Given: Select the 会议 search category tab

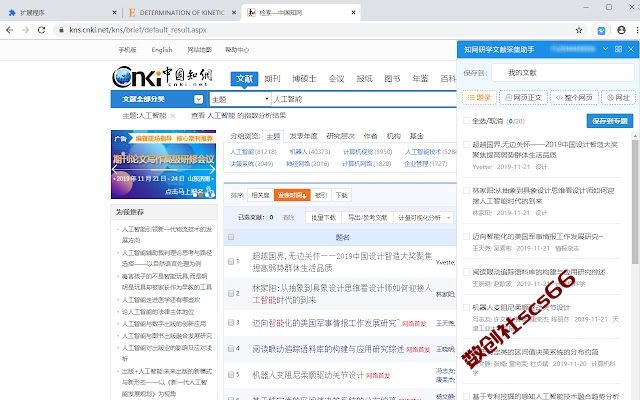Looking at the screenshot, I should [336, 79].
